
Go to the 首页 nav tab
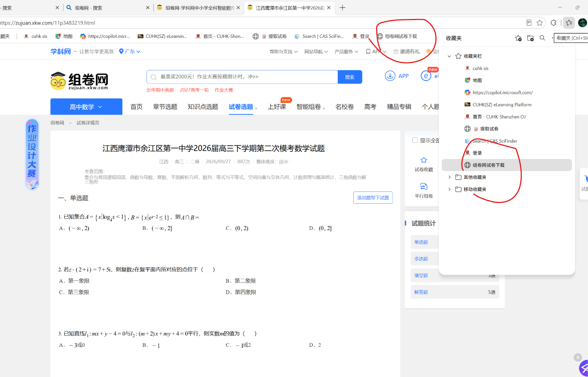coord(136,107)
